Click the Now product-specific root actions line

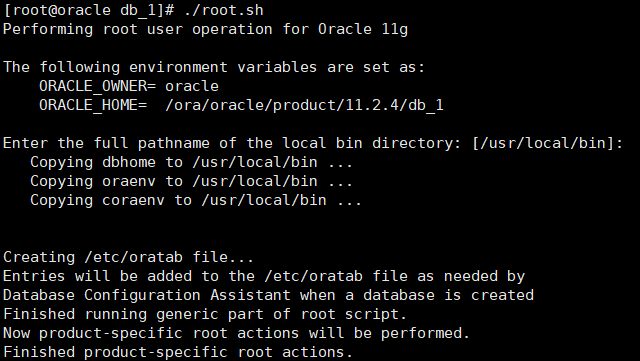(237, 333)
